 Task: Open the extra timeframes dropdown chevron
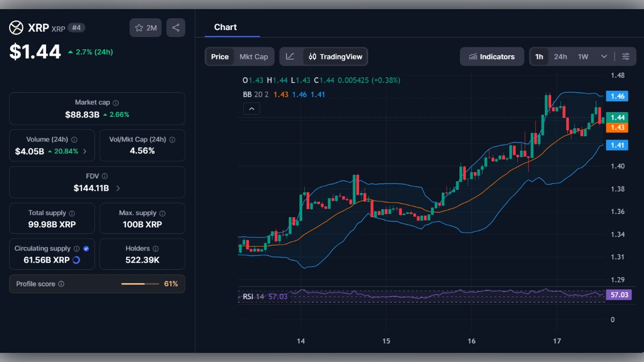[603, 56]
